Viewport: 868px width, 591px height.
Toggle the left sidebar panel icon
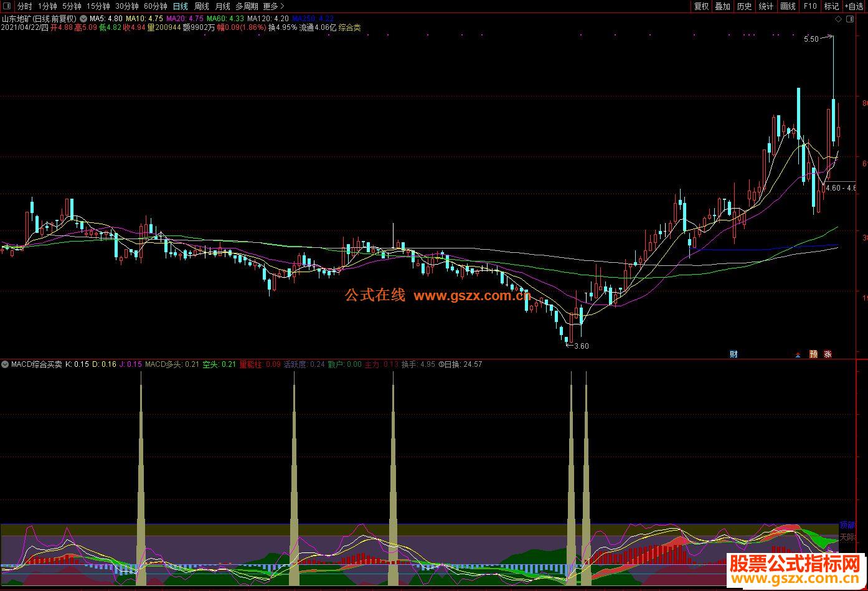(x=6, y=6)
